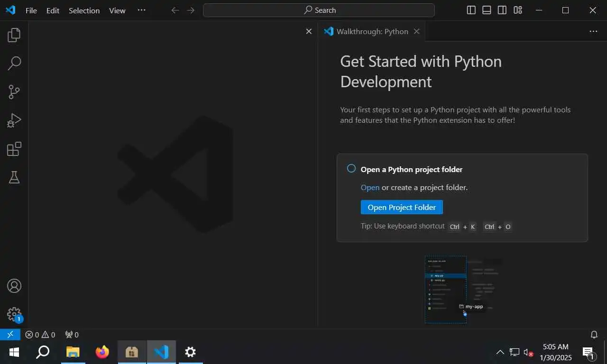The image size is (607, 364).
Task: Open the Search view in activity bar
Action: pos(14,63)
